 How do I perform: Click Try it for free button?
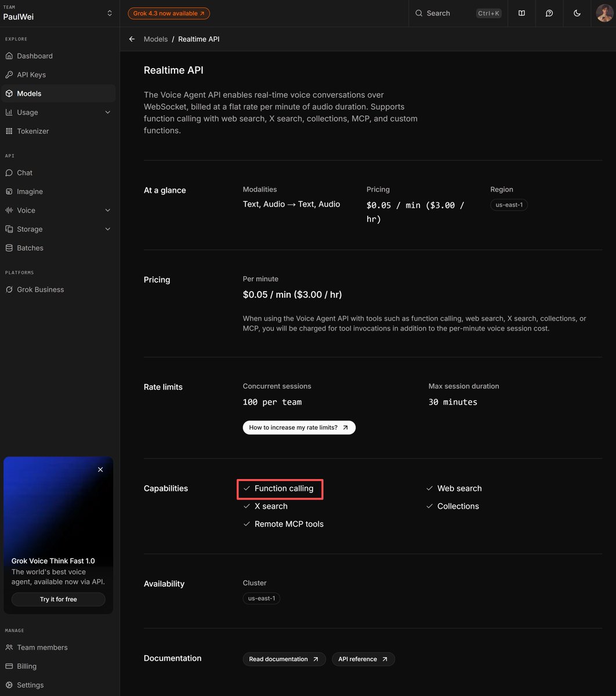[59, 599]
